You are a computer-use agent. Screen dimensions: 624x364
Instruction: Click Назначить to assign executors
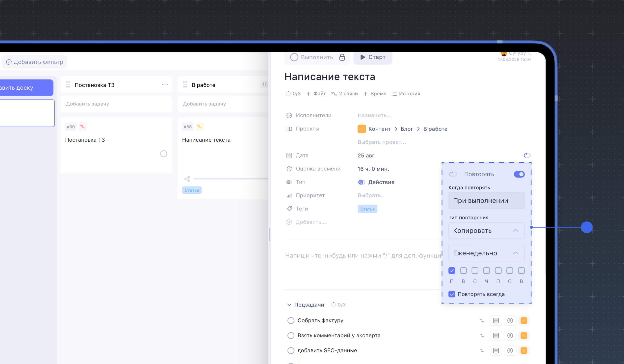pyautogui.click(x=374, y=115)
